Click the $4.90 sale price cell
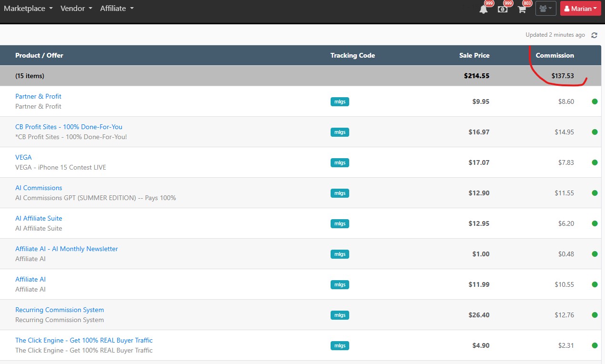This screenshot has width=605, height=364. (x=481, y=345)
